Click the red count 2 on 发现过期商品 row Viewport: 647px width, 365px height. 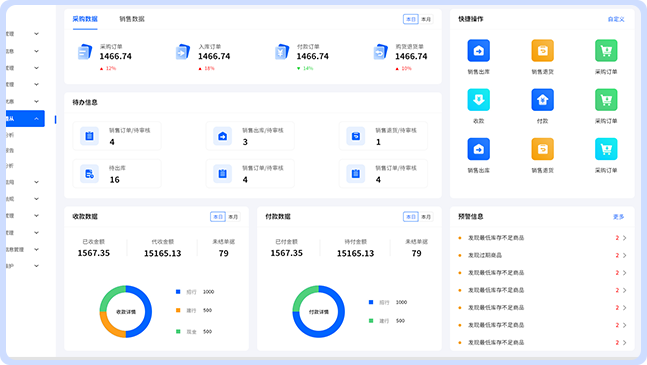[617, 255]
